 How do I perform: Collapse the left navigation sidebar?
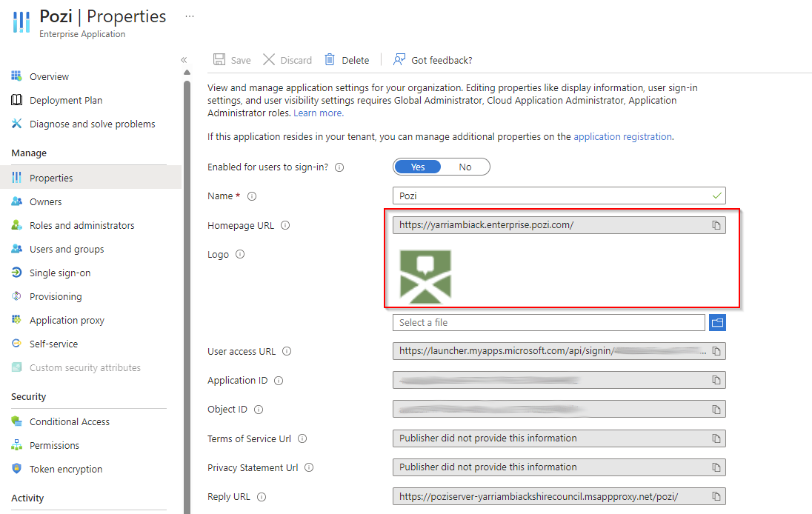tap(184, 60)
